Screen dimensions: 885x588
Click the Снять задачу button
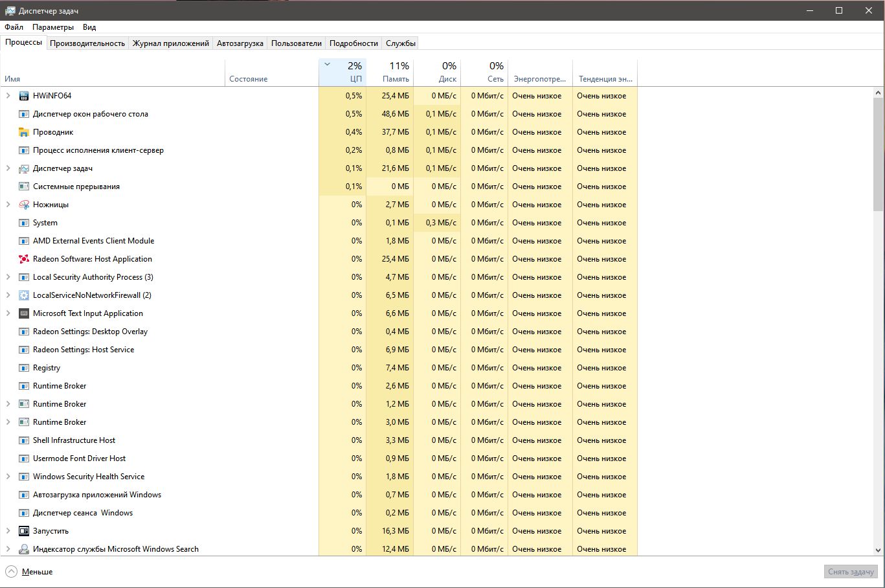click(x=851, y=572)
